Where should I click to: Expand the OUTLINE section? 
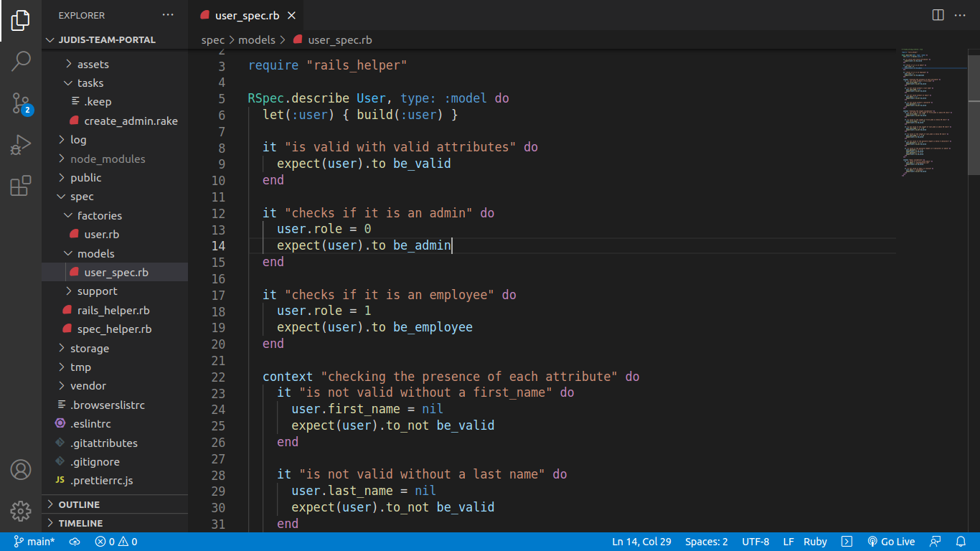[x=79, y=504]
